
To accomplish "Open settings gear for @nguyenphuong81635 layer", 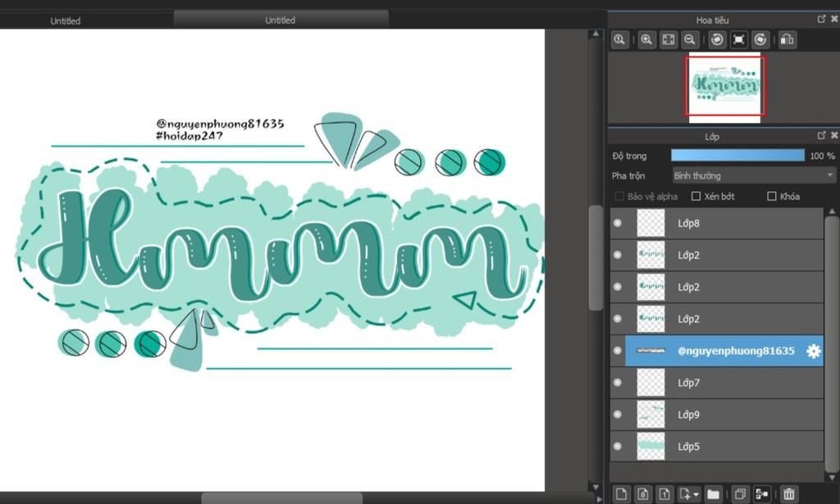I will click(813, 351).
